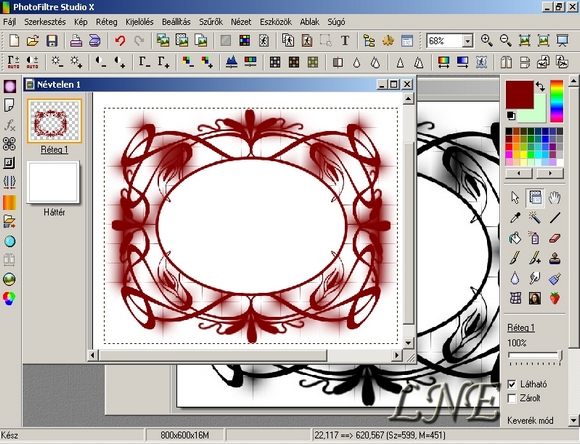Viewport: 580px width, 444px height.
Task: Click the dark red foreground color swatch
Action: tap(519, 94)
